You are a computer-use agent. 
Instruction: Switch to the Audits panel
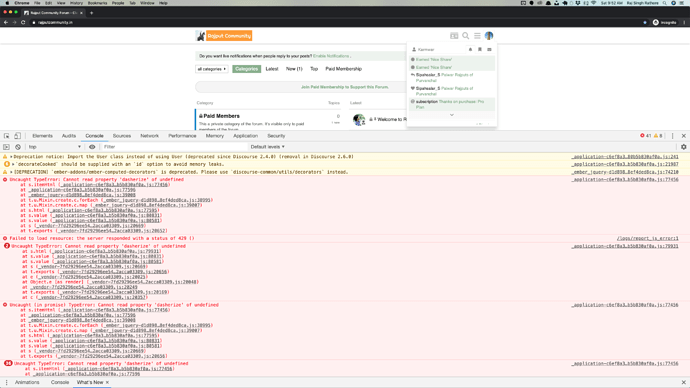pos(69,136)
